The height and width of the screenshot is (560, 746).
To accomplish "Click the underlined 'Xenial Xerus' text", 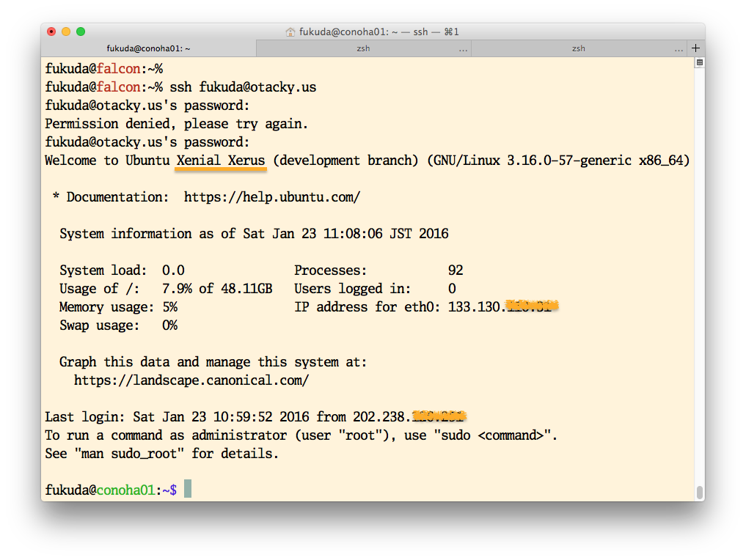I will coord(221,161).
